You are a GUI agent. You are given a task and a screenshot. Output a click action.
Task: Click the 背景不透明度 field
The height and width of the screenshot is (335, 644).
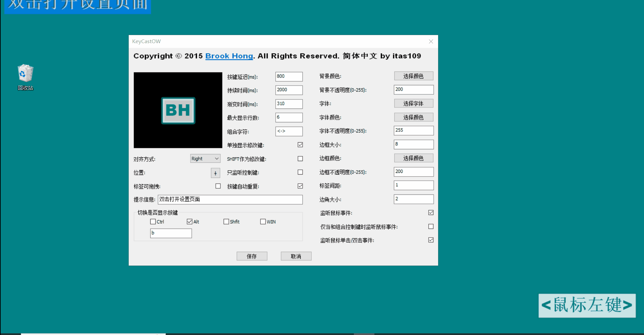(413, 90)
